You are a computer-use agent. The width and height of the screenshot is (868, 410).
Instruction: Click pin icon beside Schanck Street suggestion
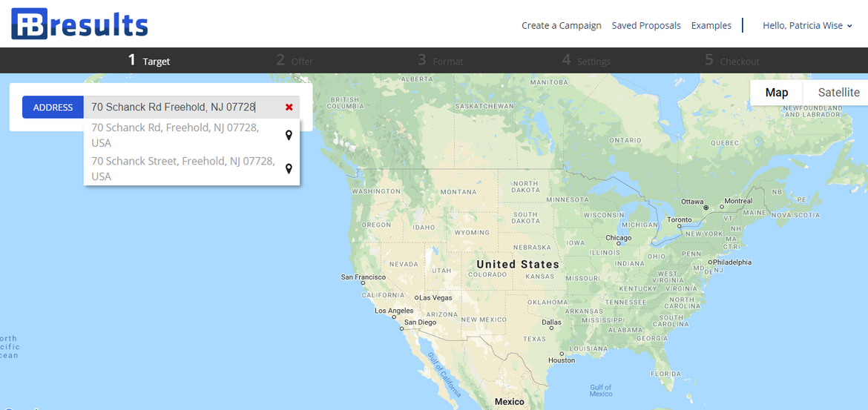coord(289,169)
